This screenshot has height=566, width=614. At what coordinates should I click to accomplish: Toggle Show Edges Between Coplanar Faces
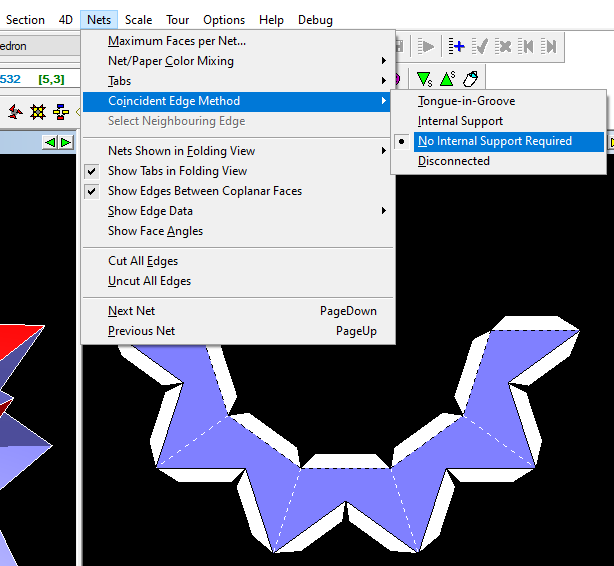[x=238, y=191]
